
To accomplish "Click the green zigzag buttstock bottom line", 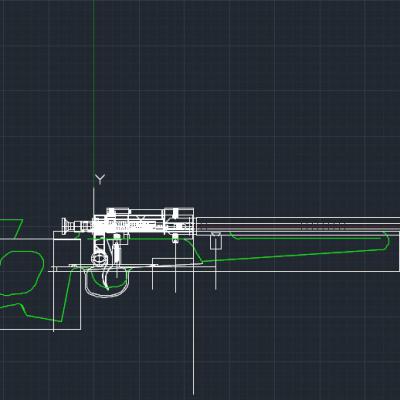I will 32,313.
